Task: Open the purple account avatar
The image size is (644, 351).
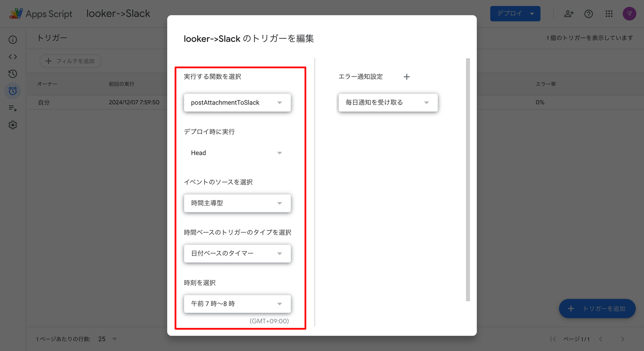Action: coord(630,14)
